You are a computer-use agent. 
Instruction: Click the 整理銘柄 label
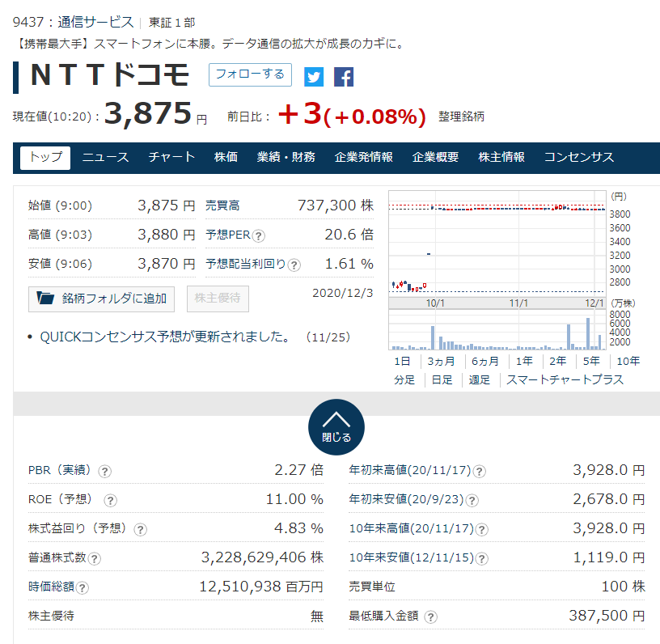(x=461, y=117)
